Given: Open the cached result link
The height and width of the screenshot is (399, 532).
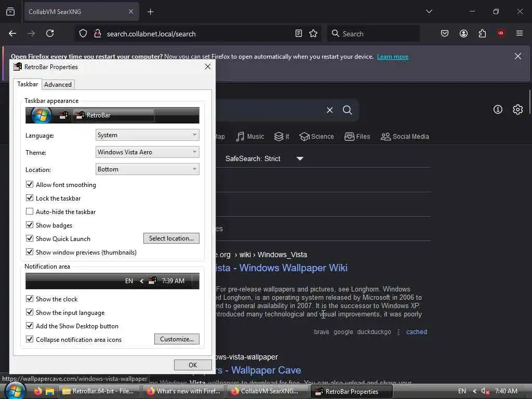Looking at the screenshot, I should pyautogui.click(x=417, y=332).
